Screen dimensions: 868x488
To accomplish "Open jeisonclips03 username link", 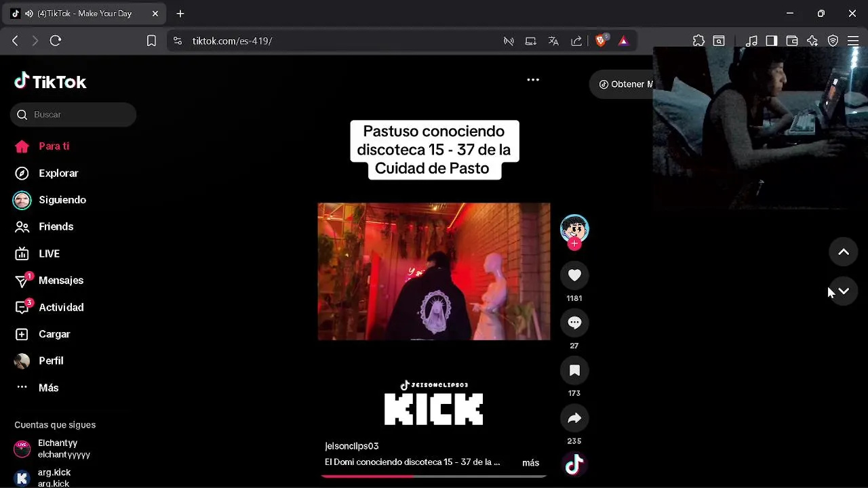I will pos(352,446).
